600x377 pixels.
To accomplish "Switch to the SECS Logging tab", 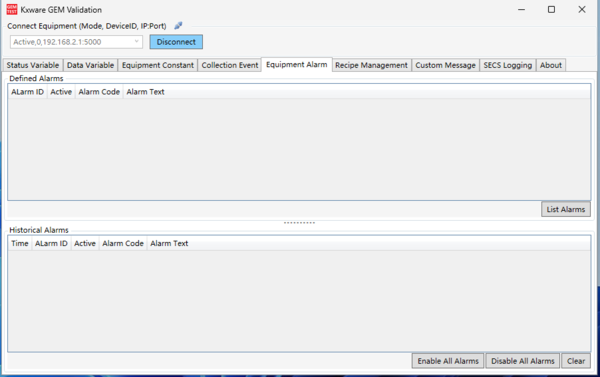I will point(507,65).
